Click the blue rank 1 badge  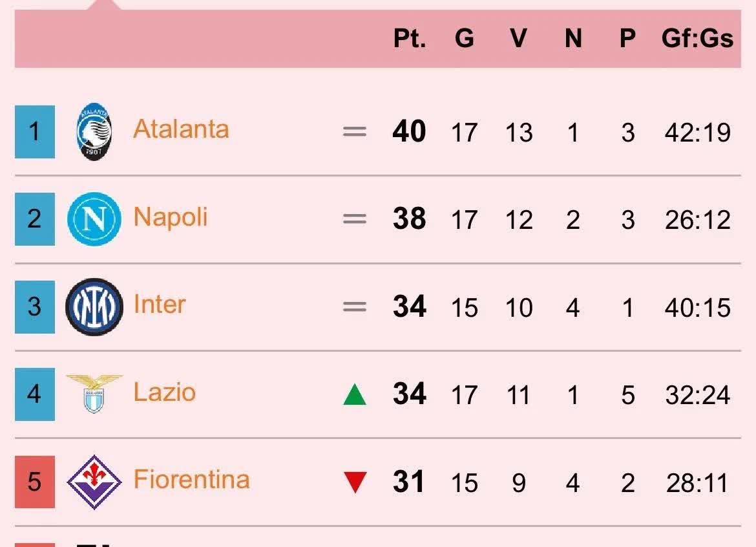[35, 132]
